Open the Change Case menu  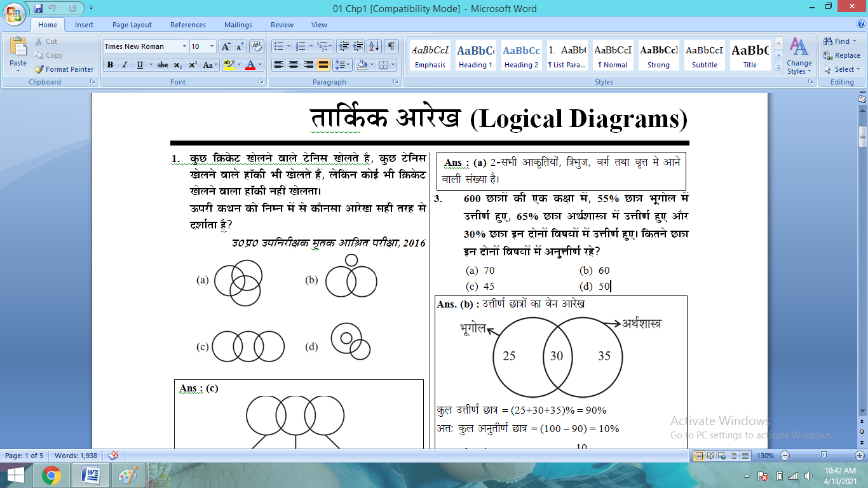tap(210, 65)
